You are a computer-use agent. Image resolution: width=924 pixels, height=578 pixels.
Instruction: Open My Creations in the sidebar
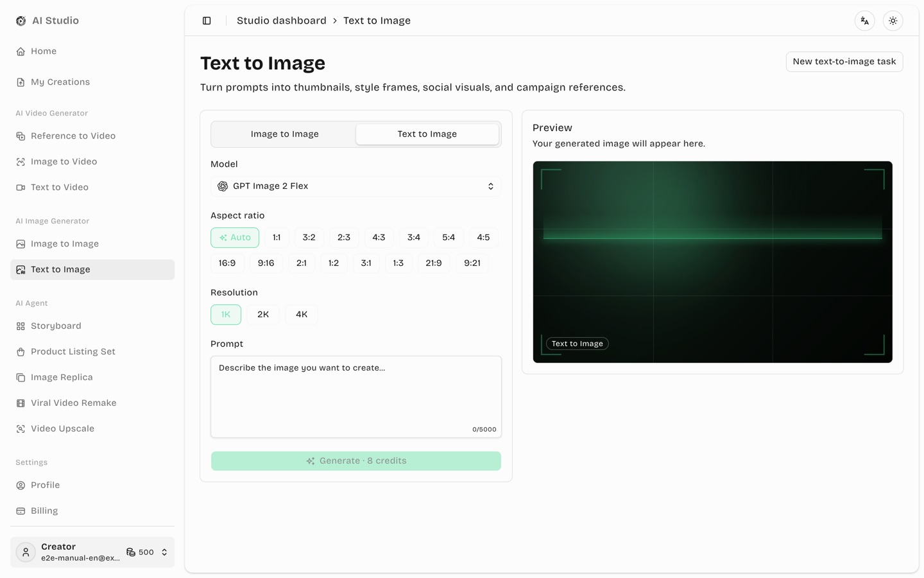[92, 82]
